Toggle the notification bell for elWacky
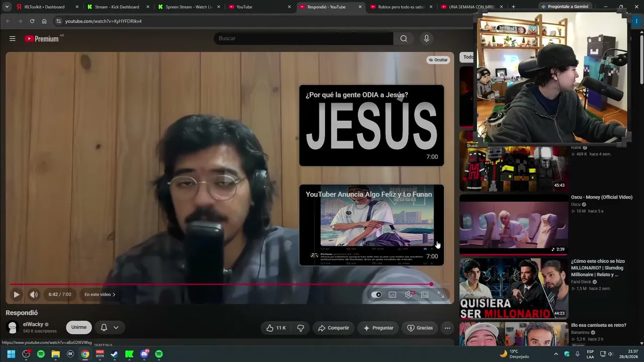Screen dimensions: 644x362 coord(104,327)
